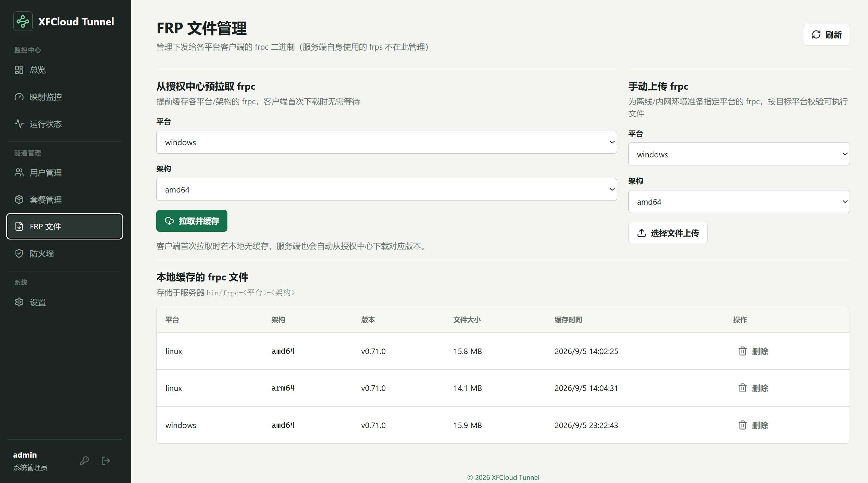Click the timestamp 2026/9/5 14:04:31
Screen dimensions: 868x483
[586, 388]
